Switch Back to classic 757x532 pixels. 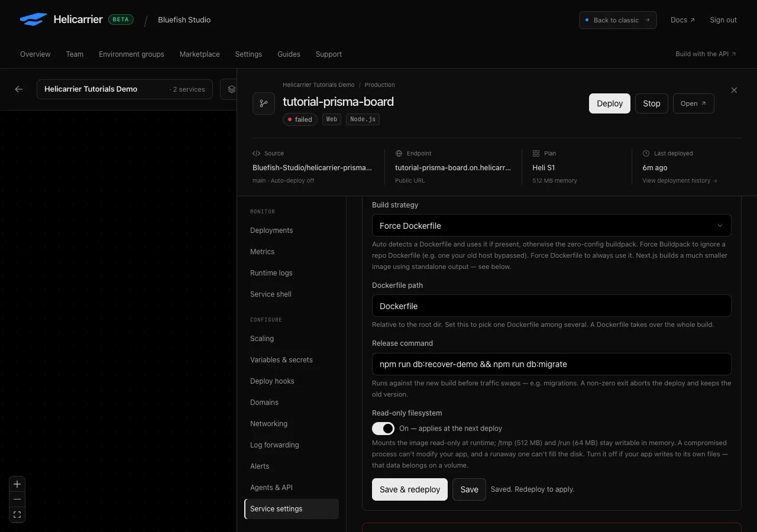point(618,20)
